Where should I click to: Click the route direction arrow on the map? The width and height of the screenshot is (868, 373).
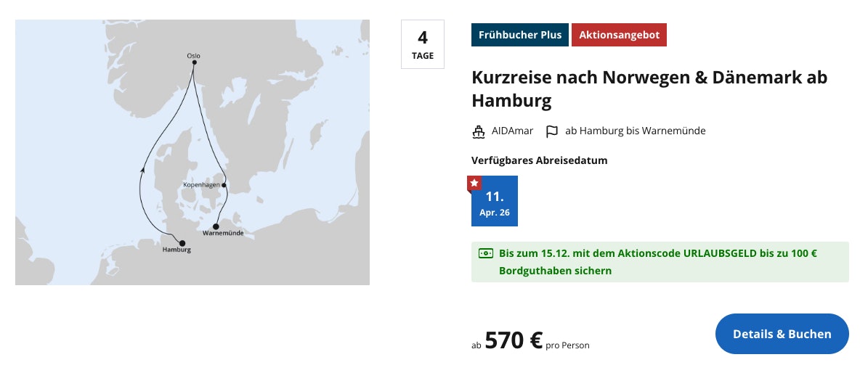142,169
